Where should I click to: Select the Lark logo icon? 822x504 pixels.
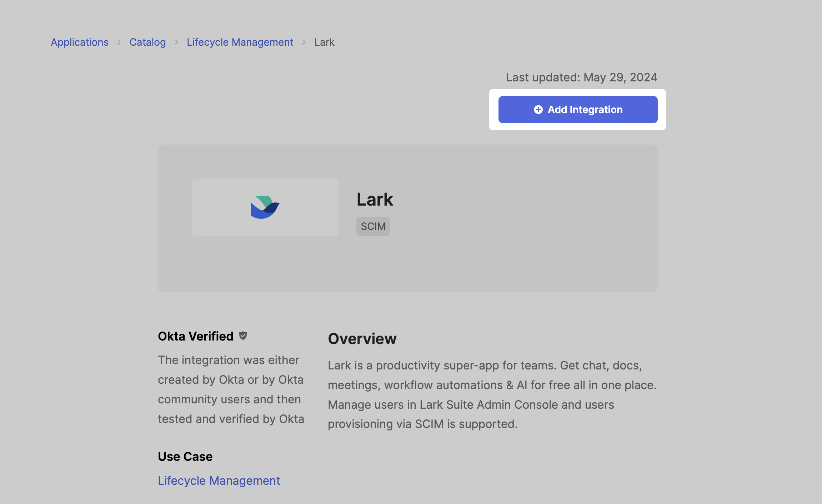[265, 207]
